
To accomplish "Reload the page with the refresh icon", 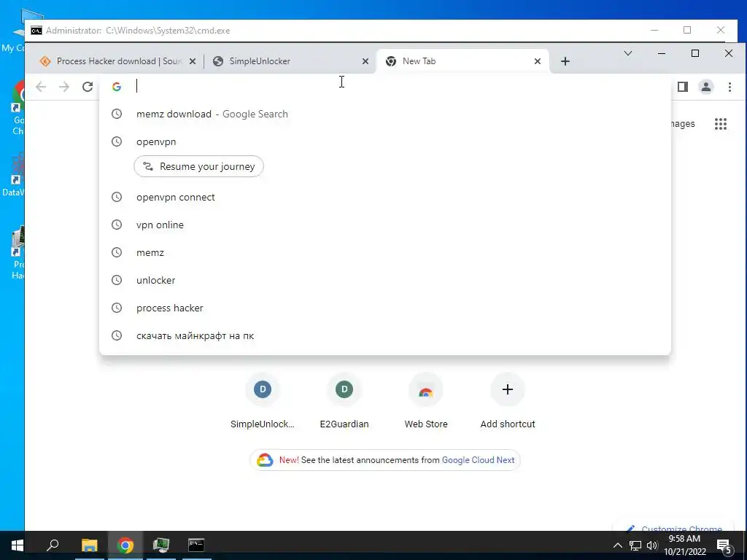I will pos(88,87).
